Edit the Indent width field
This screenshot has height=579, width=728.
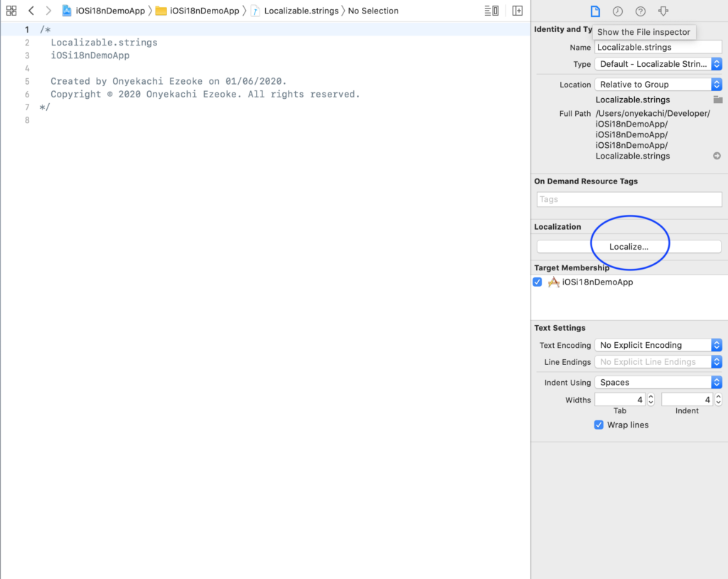(687, 400)
